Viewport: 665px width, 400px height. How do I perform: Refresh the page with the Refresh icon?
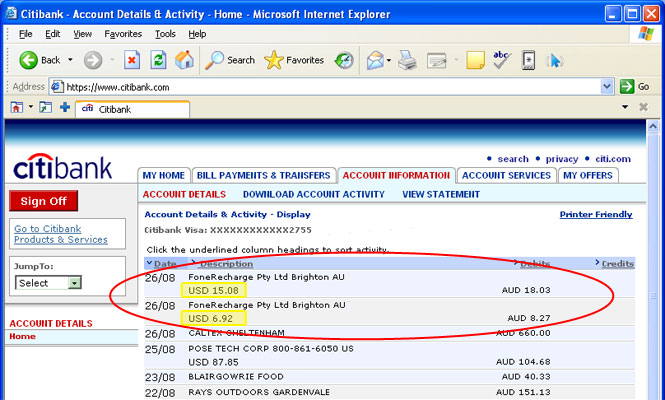pyautogui.click(x=158, y=60)
